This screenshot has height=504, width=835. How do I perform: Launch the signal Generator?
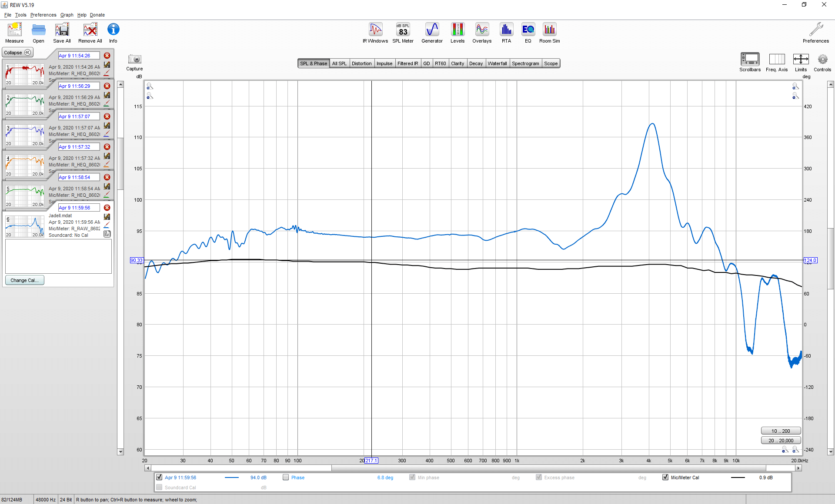432,33
